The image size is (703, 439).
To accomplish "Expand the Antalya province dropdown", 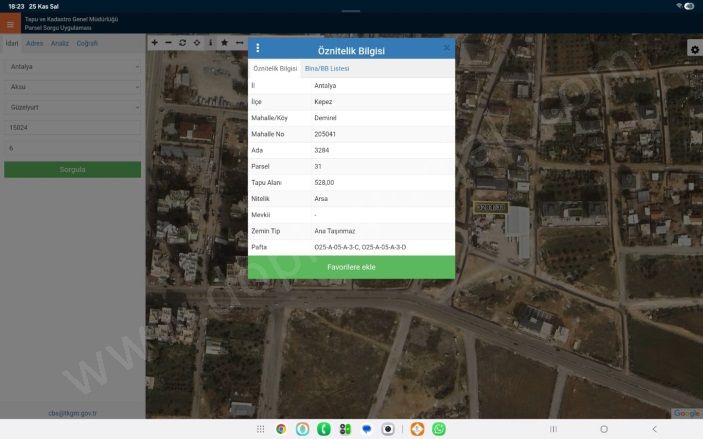I will (x=72, y=67).
